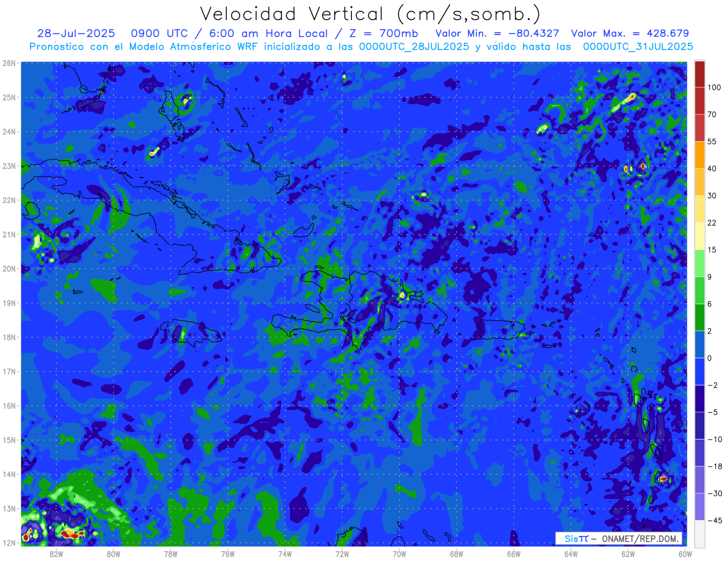
Task: Select the navy band between -5 and -2
Action: pyautogui.click(x=699, y=398)
